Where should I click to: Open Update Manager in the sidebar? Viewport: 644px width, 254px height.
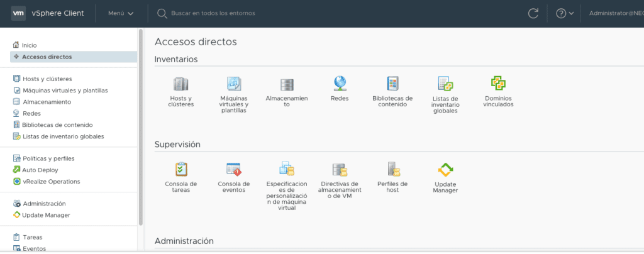click(x=42, y=215)
